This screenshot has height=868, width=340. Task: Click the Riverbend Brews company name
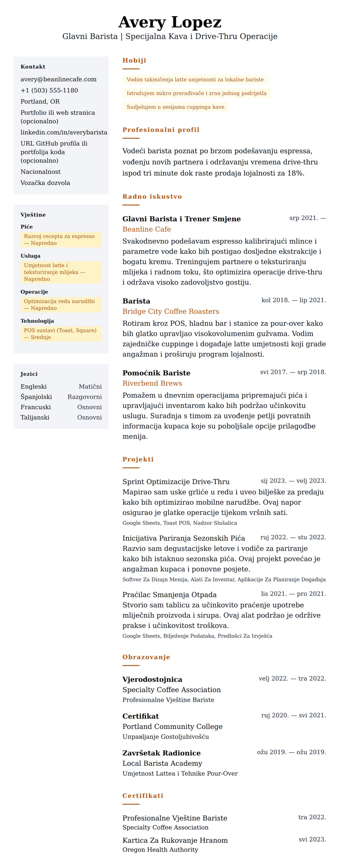152,383
